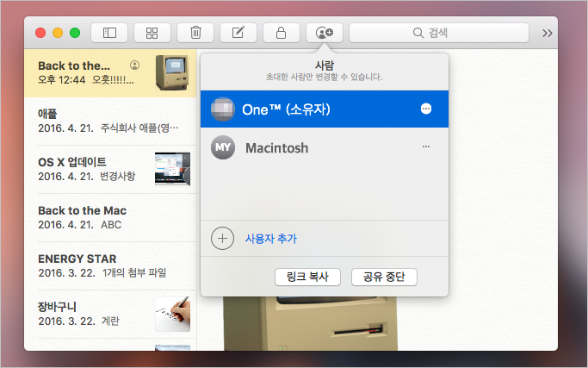Select Macintosh participant row
Viewport: 588px width, 368px height.
[x=325, y=147]
